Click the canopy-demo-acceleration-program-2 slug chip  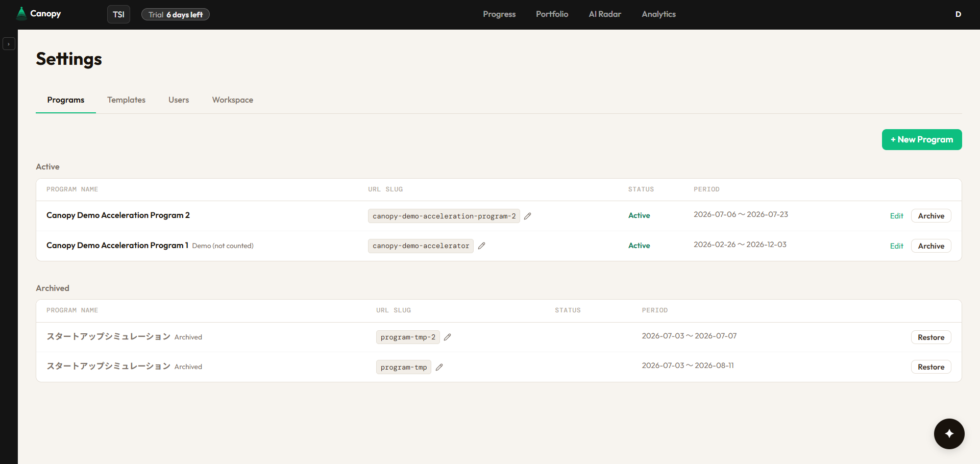pos(444,216)
